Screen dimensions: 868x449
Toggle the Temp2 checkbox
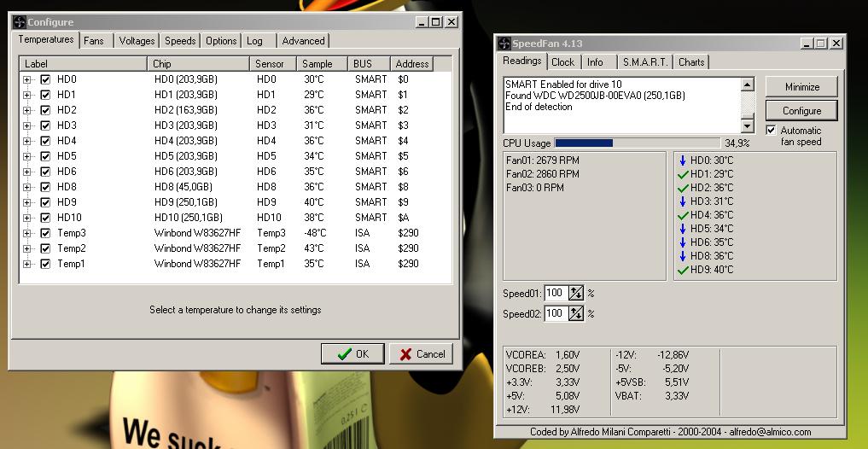click(45, 248)
